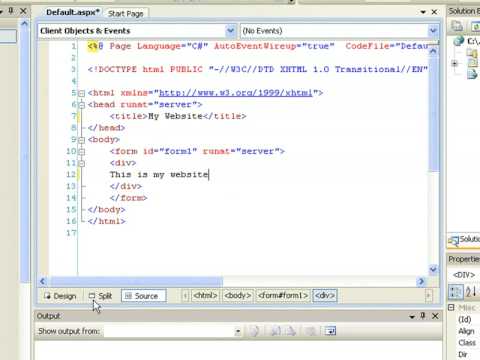The width and height of the screenshot is (480, 360).
Task: Click the 'This is my website' text line
Action: [x=159, y=175]
